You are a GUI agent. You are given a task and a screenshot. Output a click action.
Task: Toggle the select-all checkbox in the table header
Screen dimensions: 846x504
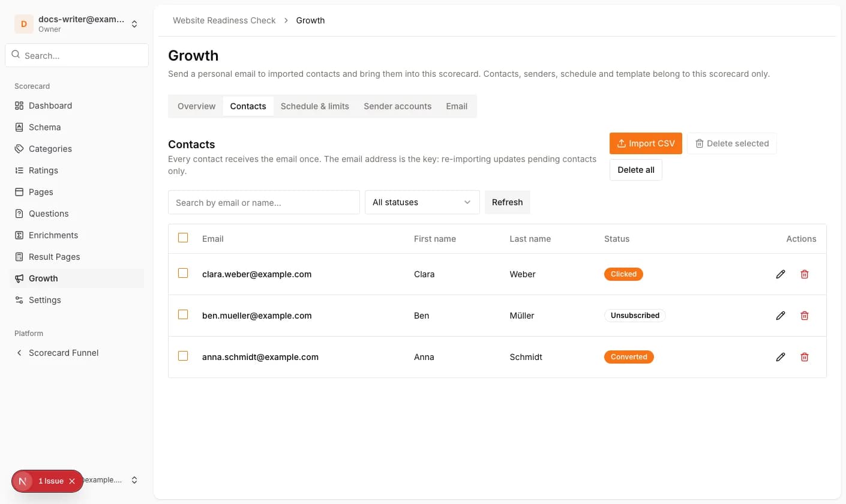(183, 238)
